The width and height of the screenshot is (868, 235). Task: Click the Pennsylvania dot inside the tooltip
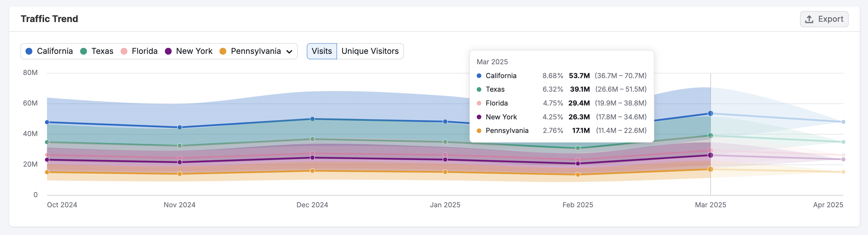(479, 130)
